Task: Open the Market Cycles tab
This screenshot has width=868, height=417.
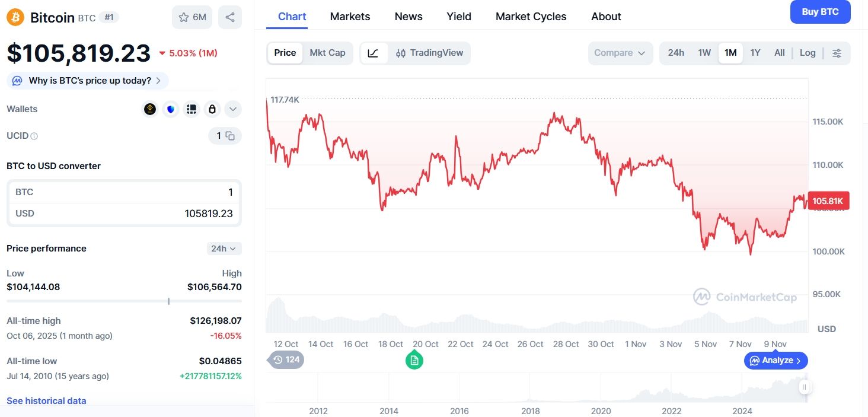Action: coord(531,16)
